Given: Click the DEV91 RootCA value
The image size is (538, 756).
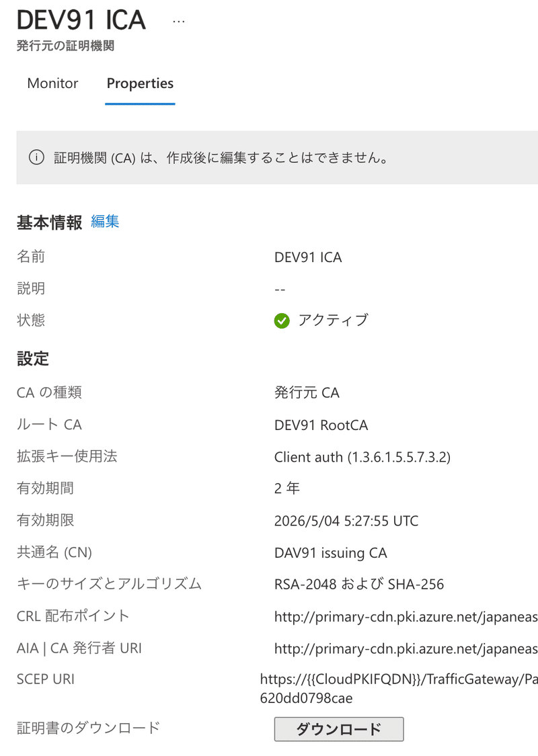Looking at the screenshot, I should tap(321, 425).
